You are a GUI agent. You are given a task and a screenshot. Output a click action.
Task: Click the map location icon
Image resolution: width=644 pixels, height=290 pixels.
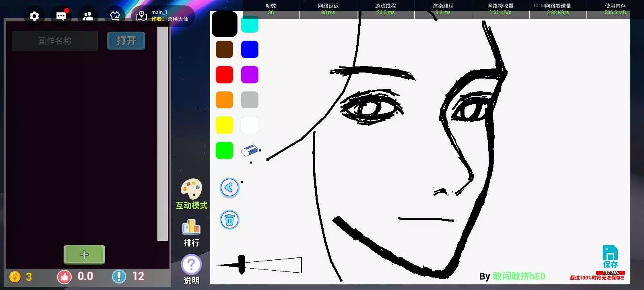point(142,16)
